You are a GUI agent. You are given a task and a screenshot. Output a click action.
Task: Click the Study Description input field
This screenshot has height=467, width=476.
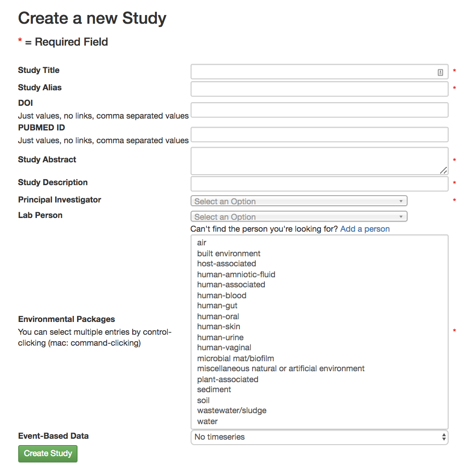click(x=319, y=182)
